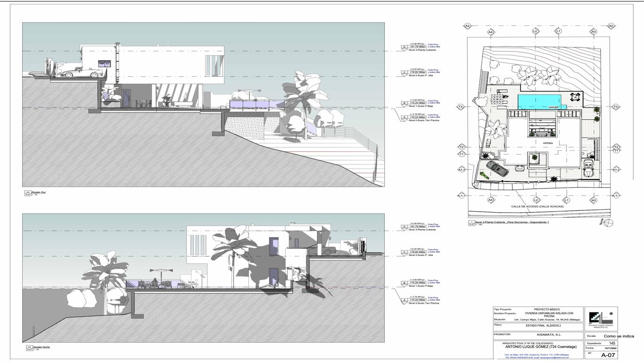Click the gray car in the site plan driveway
This screenshot has width=644, height=362.
coord(496,167)
